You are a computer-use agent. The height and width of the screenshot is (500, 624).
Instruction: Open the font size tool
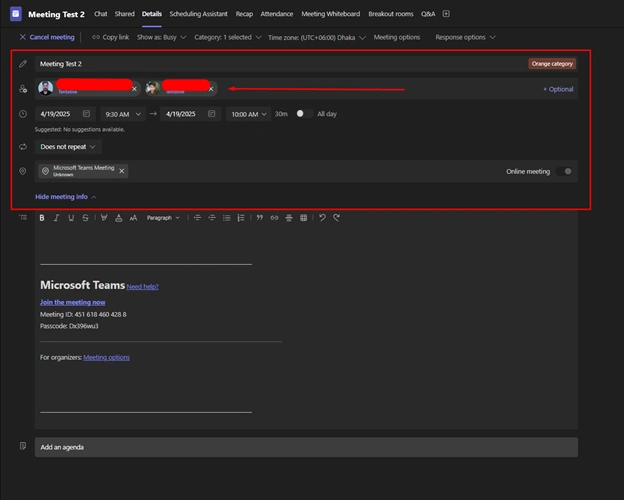pyautogui.click(x=133, y=218)
